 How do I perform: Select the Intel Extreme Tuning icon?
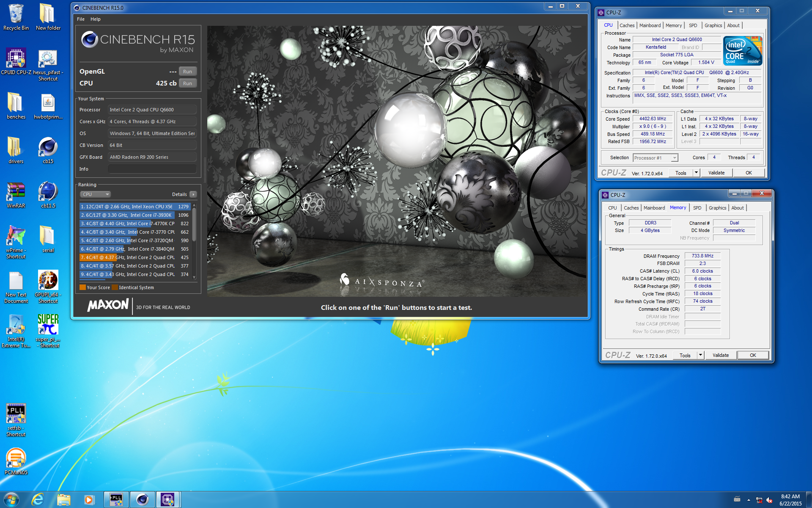click(16, 331)
